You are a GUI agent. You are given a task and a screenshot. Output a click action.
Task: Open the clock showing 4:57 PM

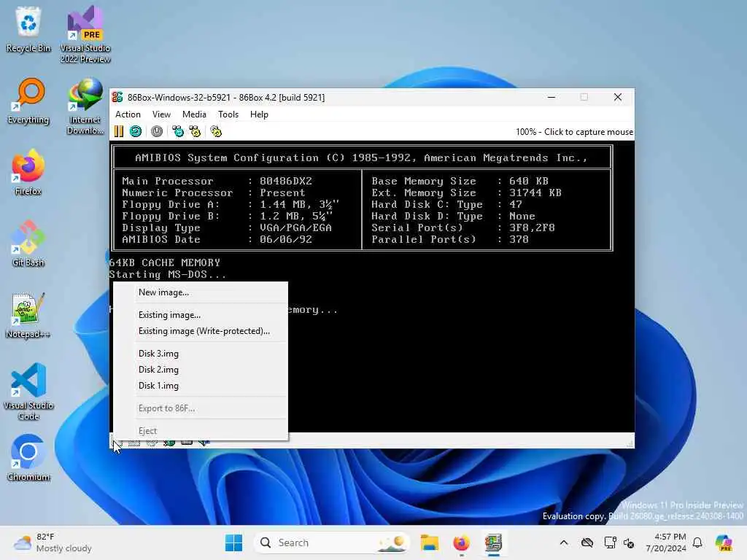point(665,542)
